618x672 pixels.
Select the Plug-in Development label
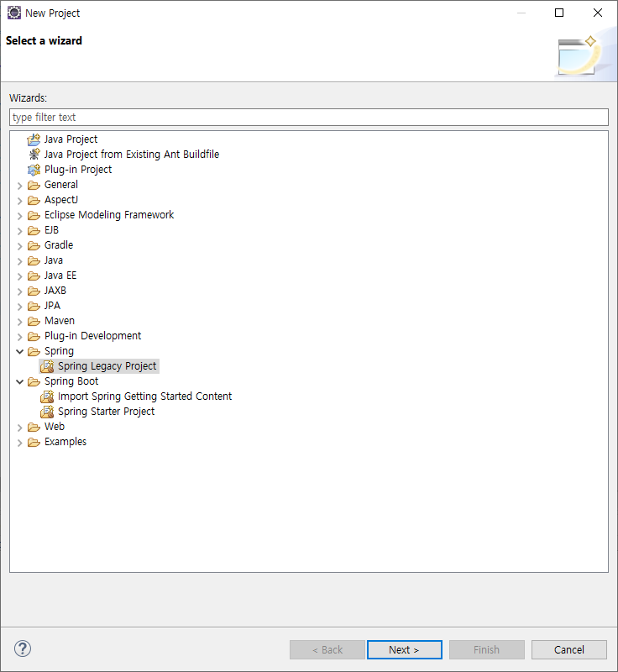(92, 336)
